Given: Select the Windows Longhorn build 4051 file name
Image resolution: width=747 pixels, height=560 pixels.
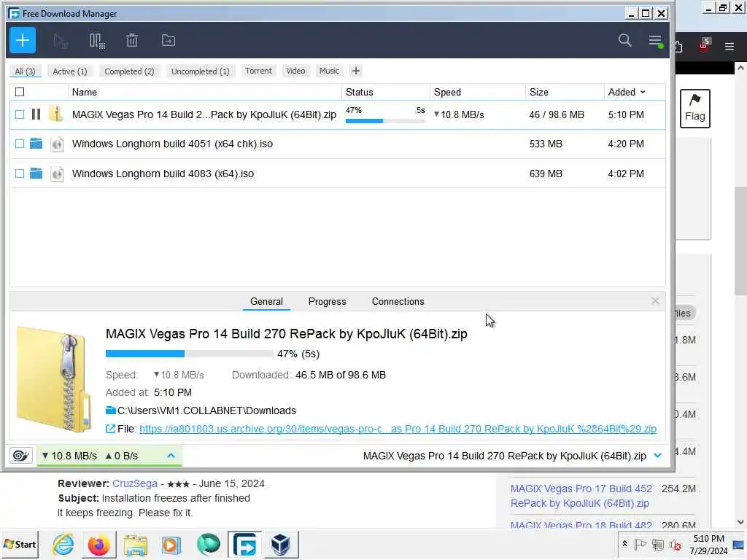Looking at the screenshot, I should tap(172, 144).
